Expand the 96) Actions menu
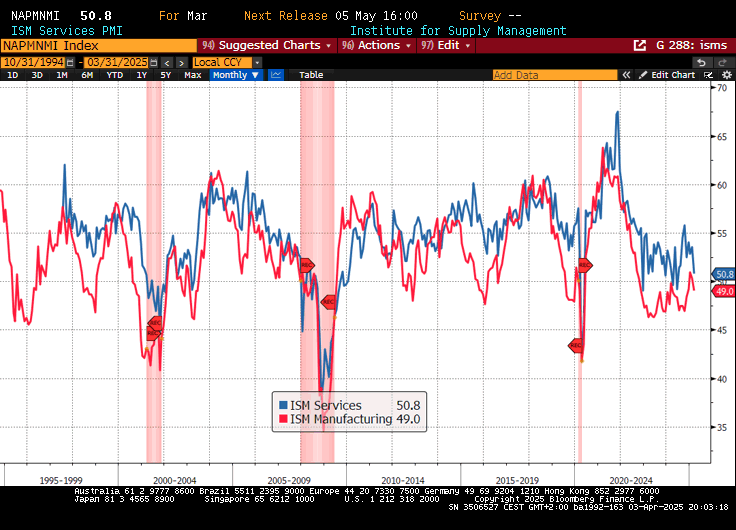736x530 pixels. [377, 46]
